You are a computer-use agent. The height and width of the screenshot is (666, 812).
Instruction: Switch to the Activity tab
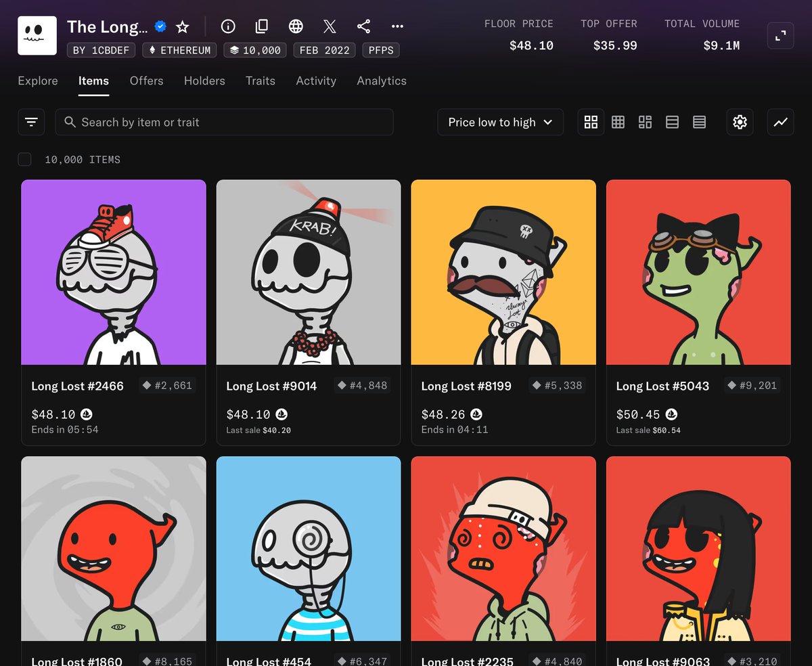click(x=316, y=81)
